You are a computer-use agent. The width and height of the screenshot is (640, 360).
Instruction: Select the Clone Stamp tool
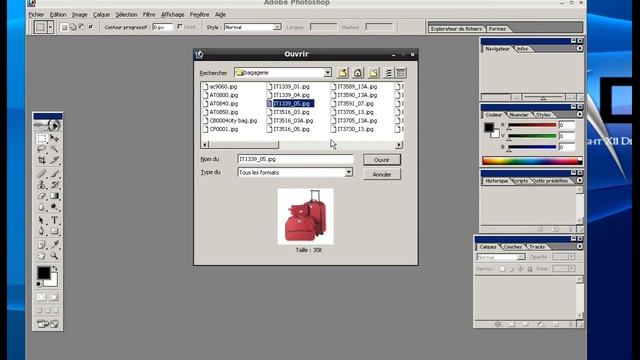tap(42, 185)
